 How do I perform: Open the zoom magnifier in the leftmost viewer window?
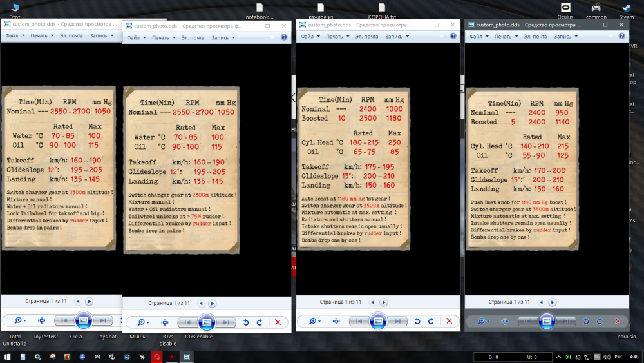tap(20, 320)
